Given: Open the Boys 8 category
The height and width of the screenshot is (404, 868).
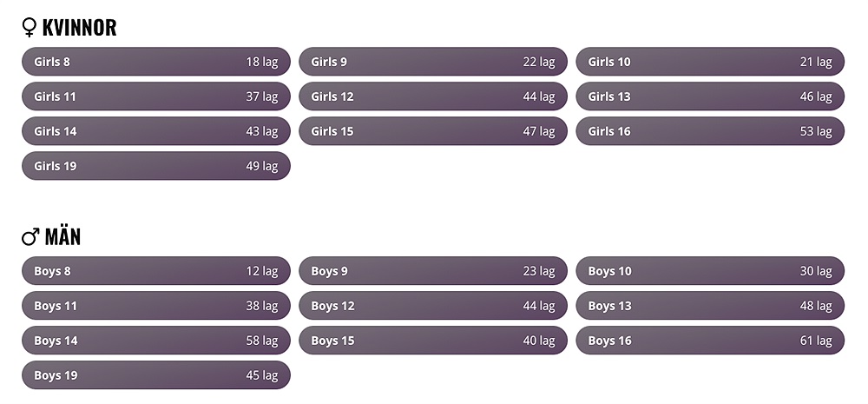Looking at the screenshot, I should [155, 271].
